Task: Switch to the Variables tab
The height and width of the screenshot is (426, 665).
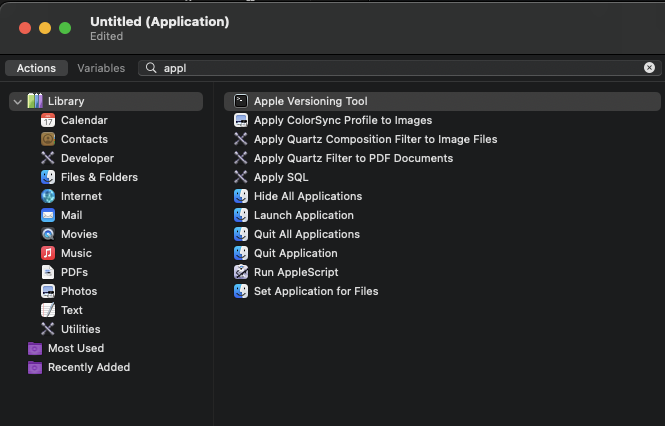Action: [x=101, y=68]
